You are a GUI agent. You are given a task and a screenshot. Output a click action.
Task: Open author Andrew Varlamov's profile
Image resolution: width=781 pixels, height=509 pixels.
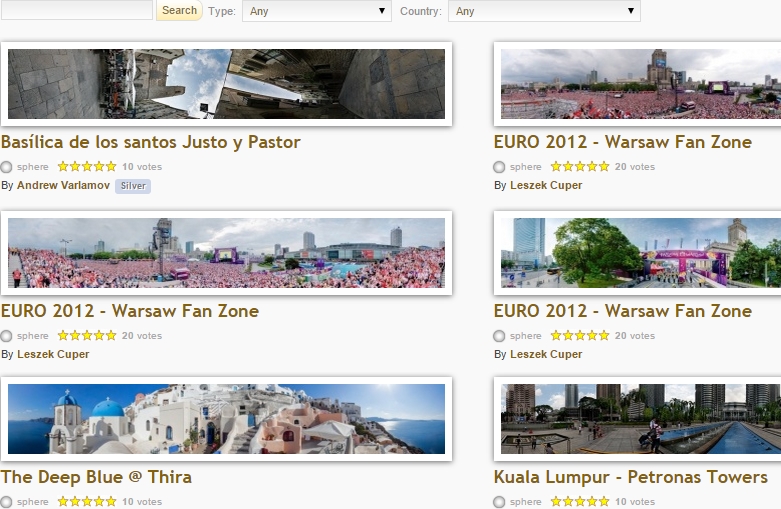[x=63, y=185]
